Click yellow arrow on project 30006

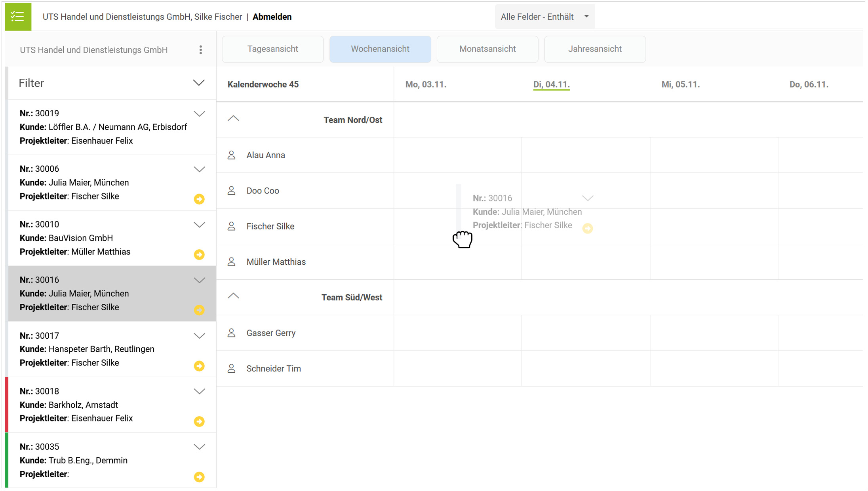199,199
